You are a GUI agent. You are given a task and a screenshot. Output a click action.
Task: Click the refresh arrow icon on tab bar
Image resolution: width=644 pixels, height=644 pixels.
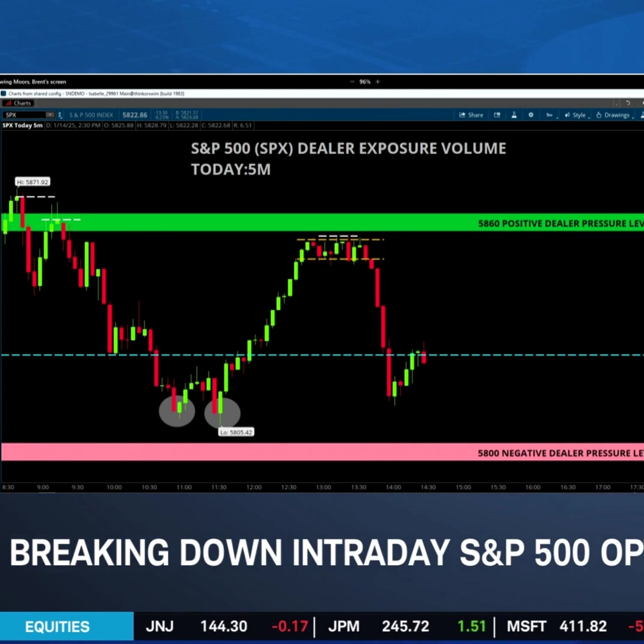click(x=628, y=103)
